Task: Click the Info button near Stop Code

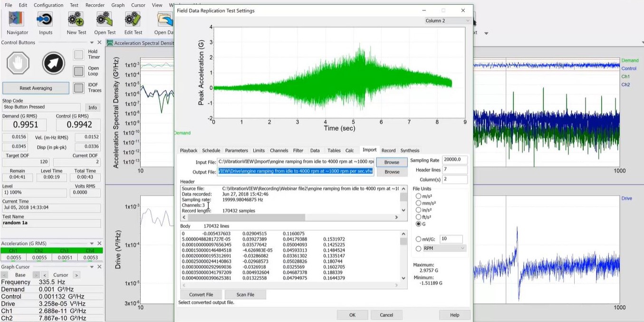Action: [92, 107]
